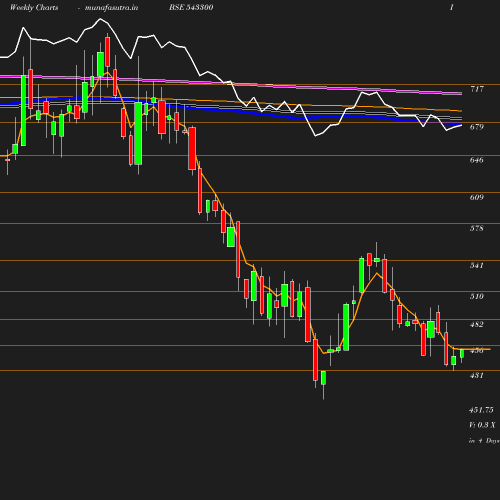Click the 431 price axis label
The width and height of the screenshot is (500, 500).
tap(477, 375)
